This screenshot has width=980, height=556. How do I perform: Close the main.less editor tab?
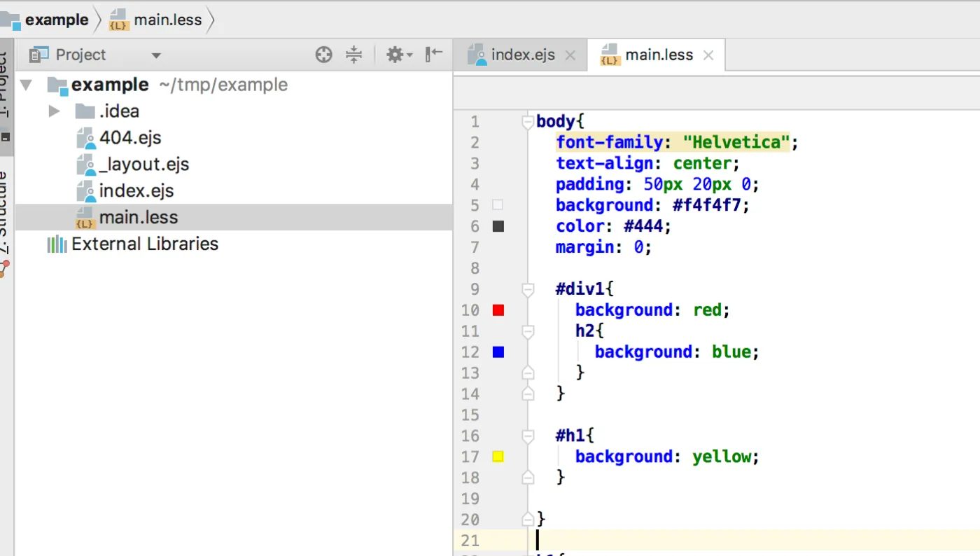(708, 55)
